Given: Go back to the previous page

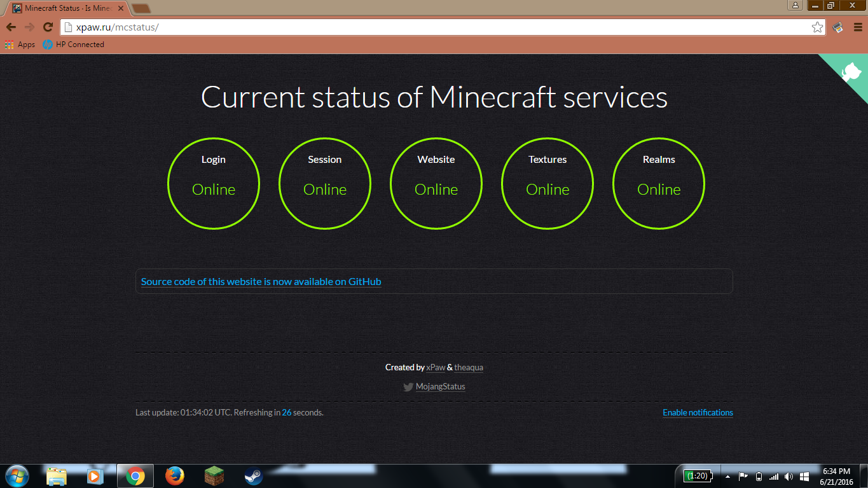Looking at the screenshot, I should coord(11,27).
